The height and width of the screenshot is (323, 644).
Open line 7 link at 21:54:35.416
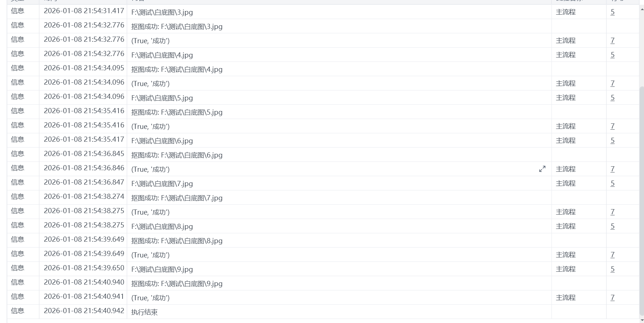pos(613,126)
